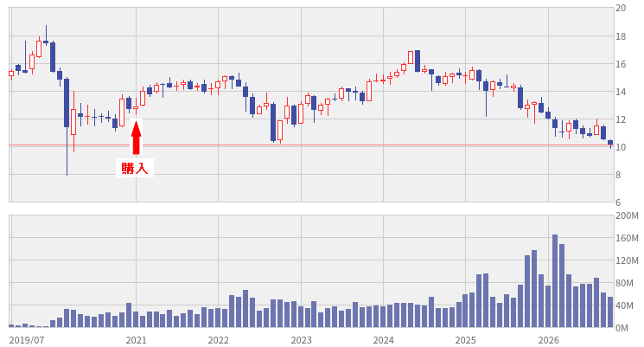Click the price axis label 10

pos(621,147)
